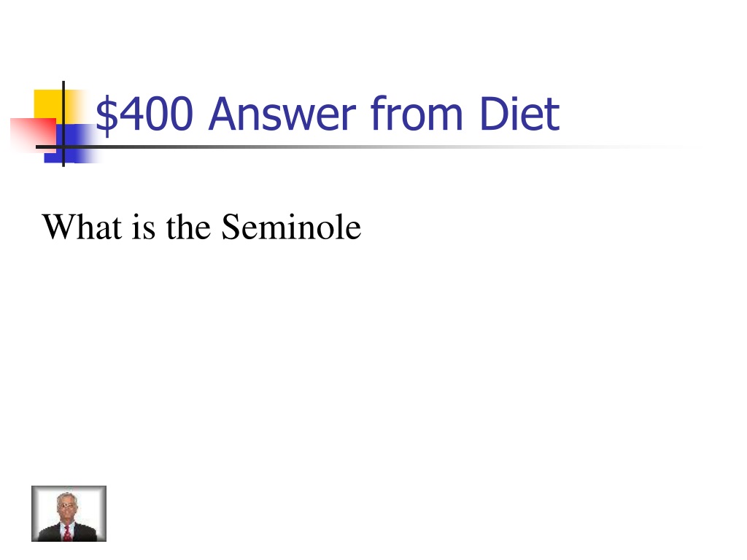Click the man's red tie in the photo
This screenshot has width=747, height=560.
pyautogui.click(x=67, y=533)
